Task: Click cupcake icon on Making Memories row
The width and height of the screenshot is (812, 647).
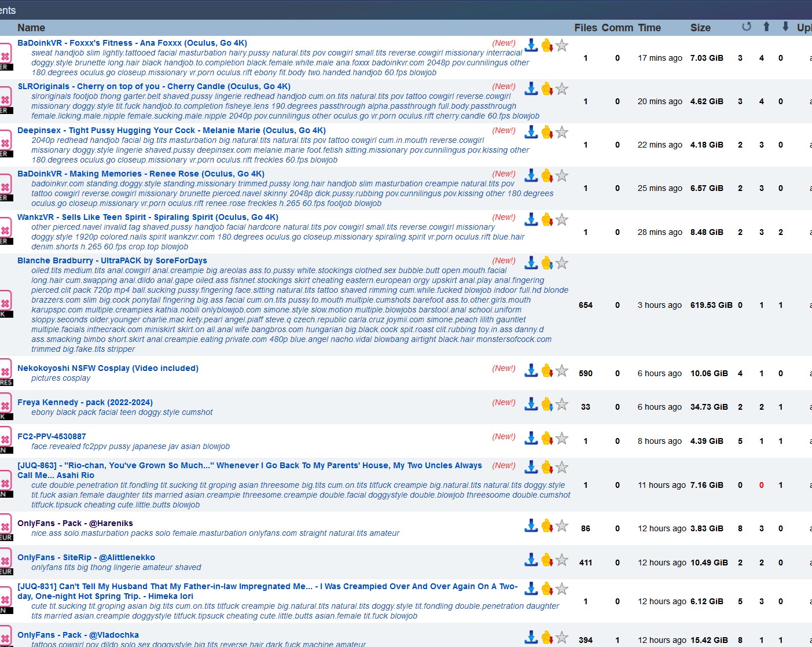Action: [547, 176]
